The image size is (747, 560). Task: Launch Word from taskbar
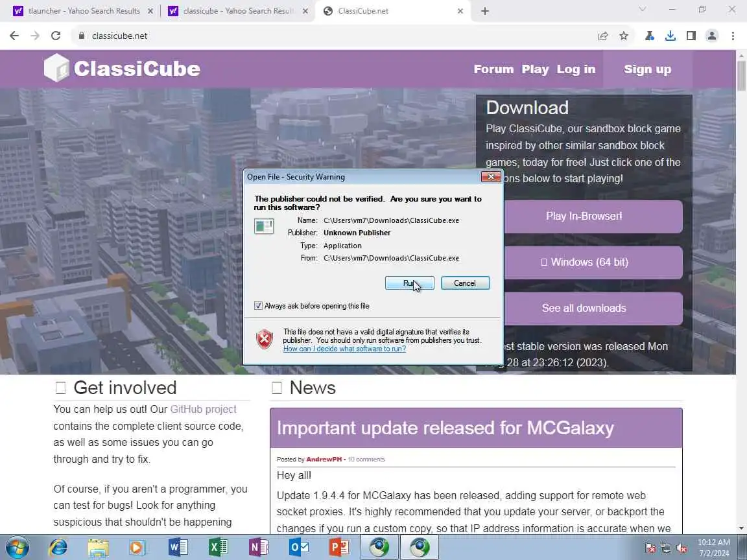pos(178,547)
